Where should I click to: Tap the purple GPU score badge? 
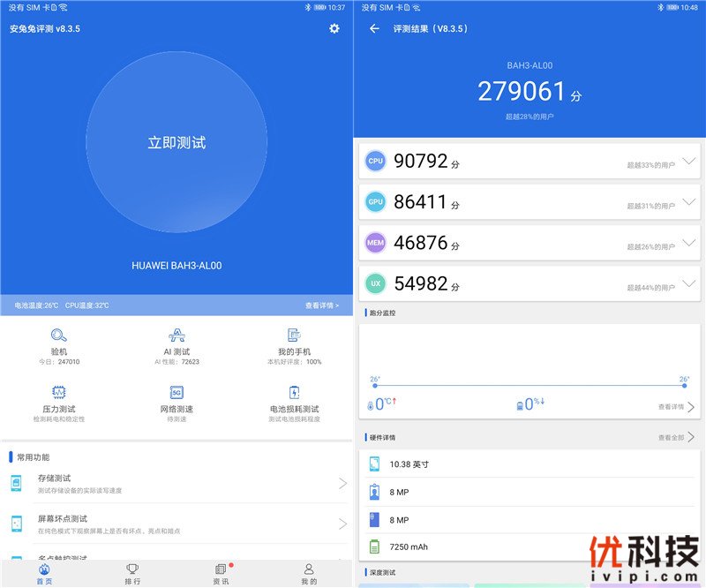pyautogui.click(x=376, y=202)
